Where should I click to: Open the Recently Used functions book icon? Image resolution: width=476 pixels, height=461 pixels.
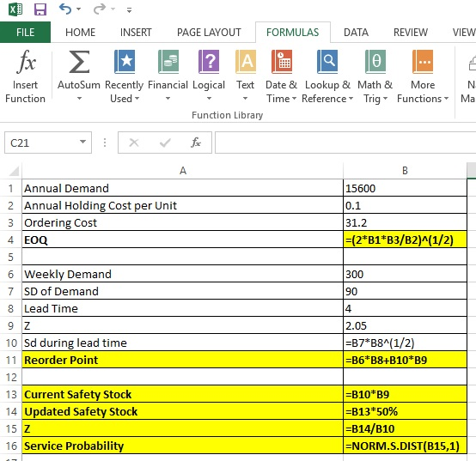click(x=125, y=62)
